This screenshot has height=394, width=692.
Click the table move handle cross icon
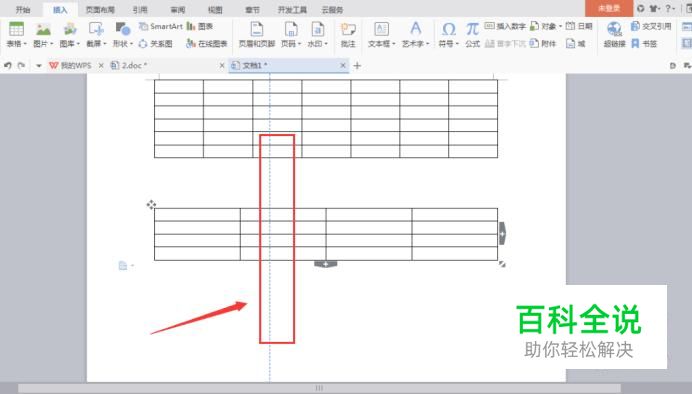click(151, 205)
